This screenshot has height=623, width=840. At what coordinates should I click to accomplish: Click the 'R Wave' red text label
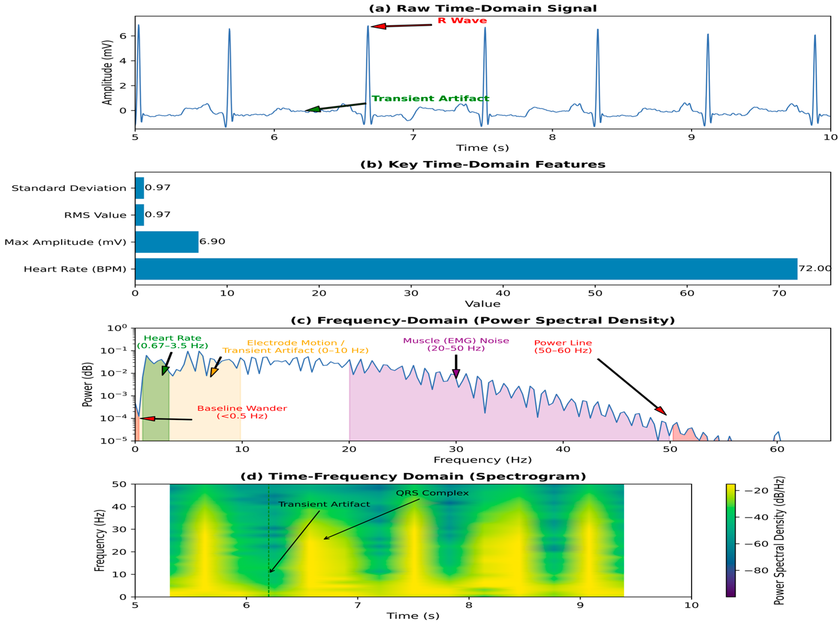[462, 21]
